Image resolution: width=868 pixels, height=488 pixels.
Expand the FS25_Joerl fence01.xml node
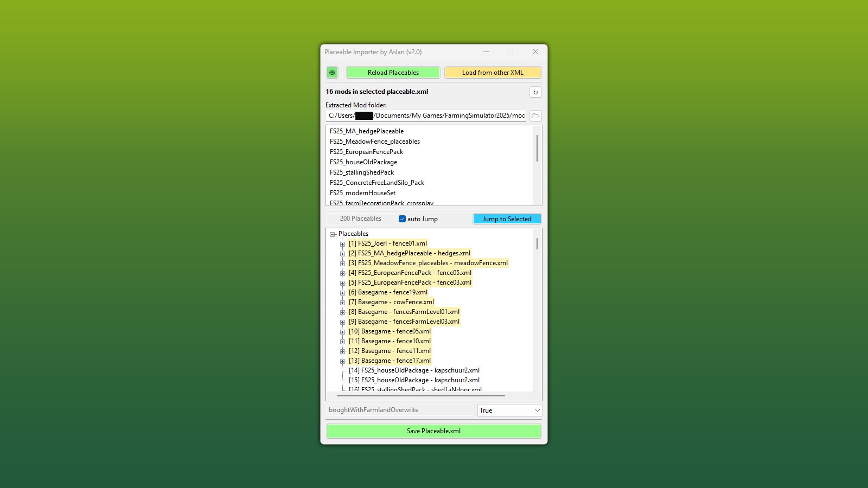click(342, 244)
